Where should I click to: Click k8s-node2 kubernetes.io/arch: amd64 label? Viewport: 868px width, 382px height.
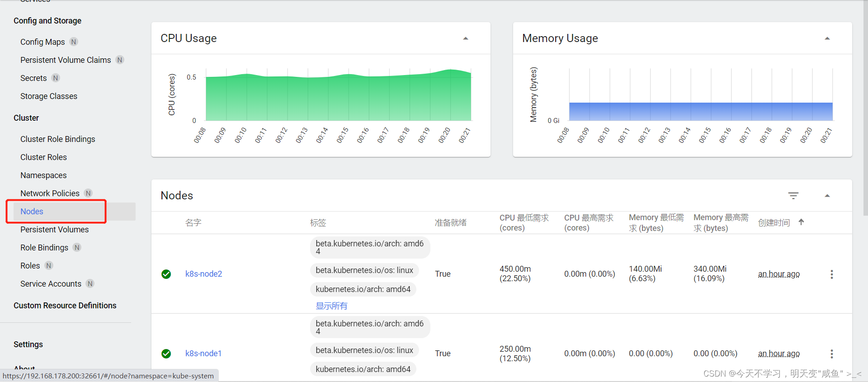click(363, 289)
